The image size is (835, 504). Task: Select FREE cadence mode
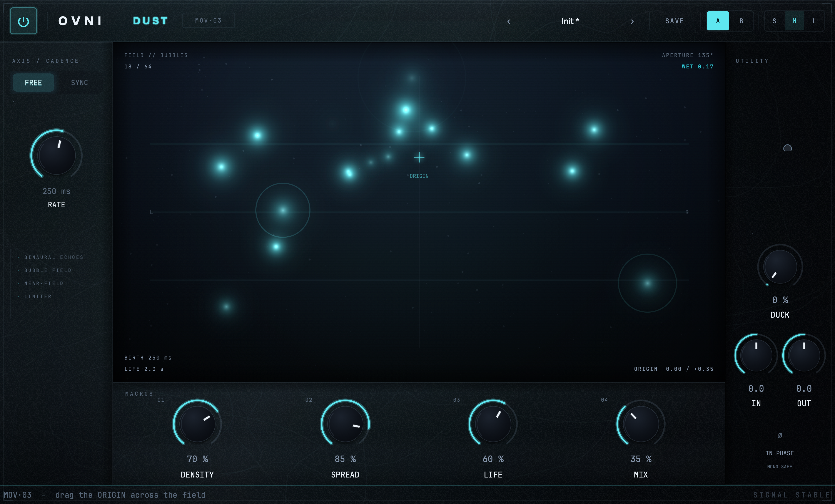[33, 83]
